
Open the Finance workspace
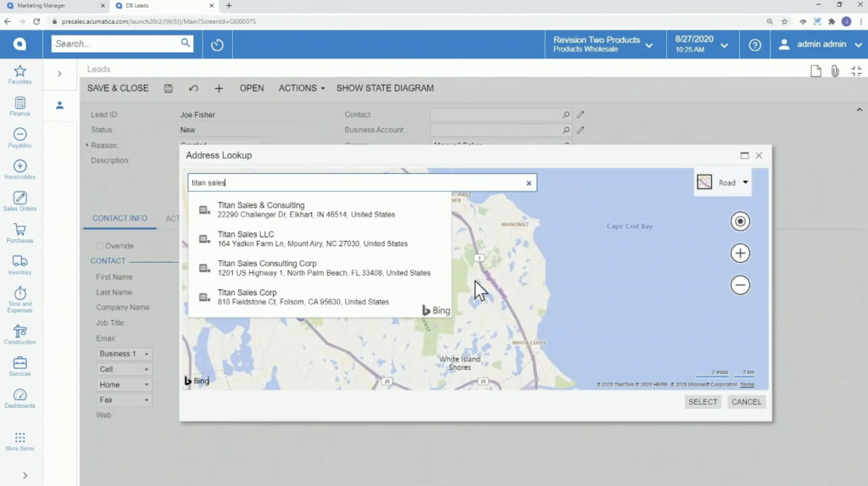click(20, 107)
